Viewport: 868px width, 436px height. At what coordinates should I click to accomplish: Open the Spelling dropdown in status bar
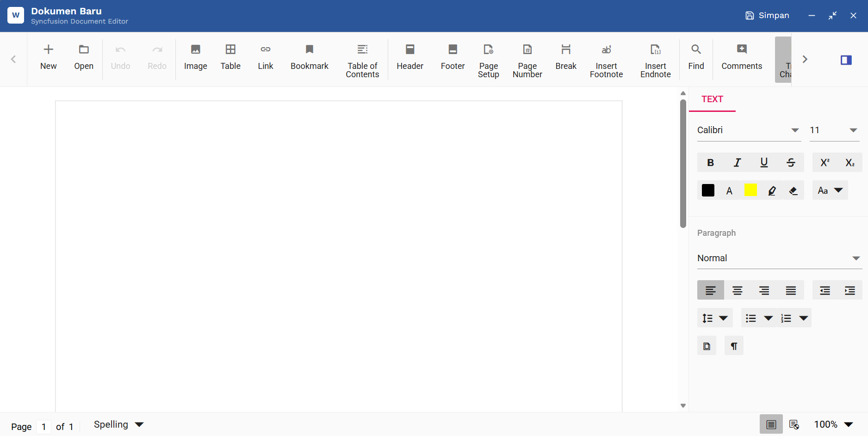pos(118,424)
